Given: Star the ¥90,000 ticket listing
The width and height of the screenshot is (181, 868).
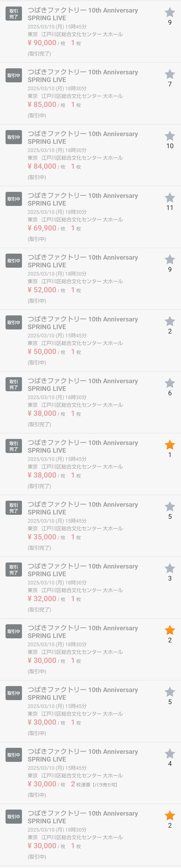Looking at the screenshot, I should pyautogui.click(x=170, y=13).
